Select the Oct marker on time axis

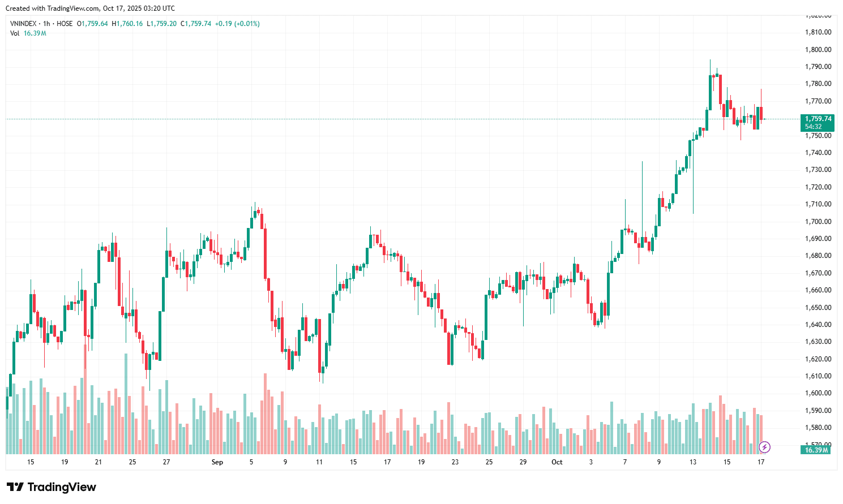click(557, 462)
